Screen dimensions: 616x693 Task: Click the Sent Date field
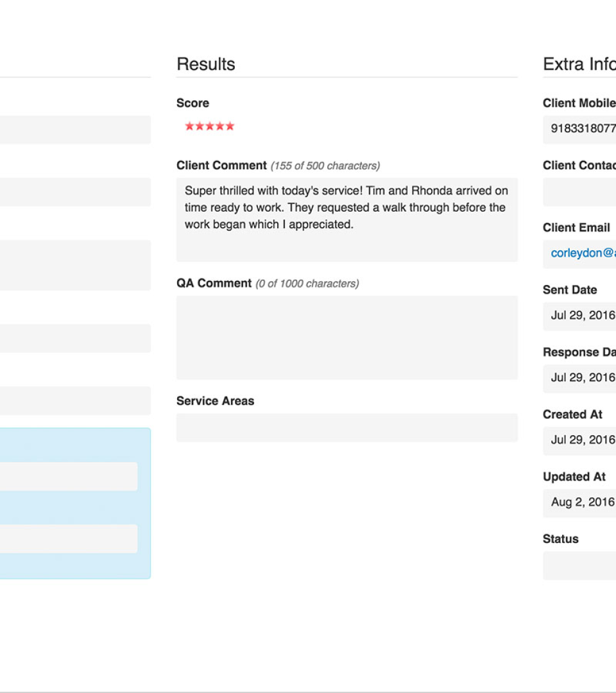(x=579, y=316)
